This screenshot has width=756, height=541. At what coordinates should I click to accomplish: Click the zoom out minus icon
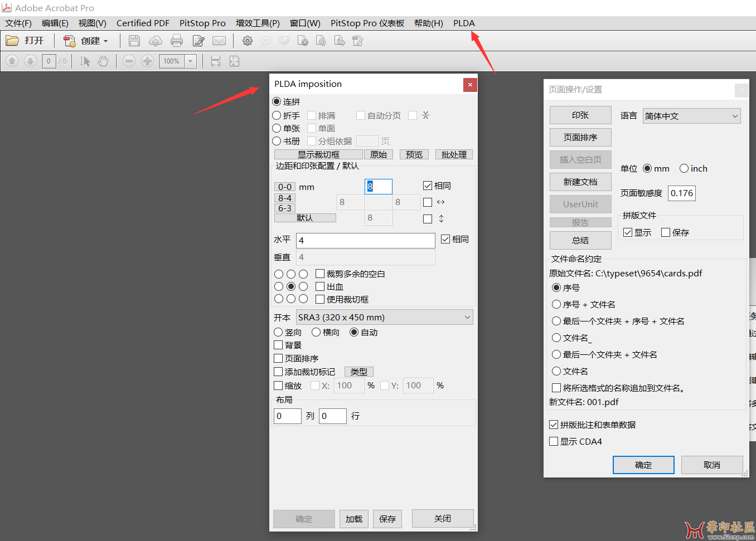click(129, 61)
